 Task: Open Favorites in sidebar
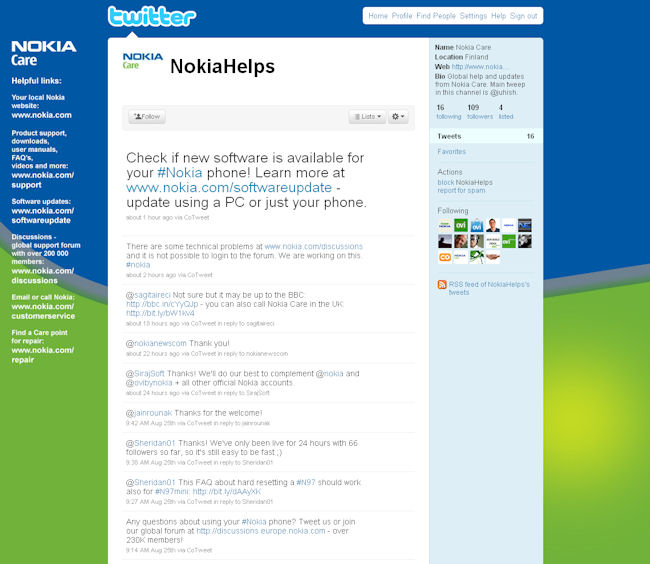tap(451, 152)
